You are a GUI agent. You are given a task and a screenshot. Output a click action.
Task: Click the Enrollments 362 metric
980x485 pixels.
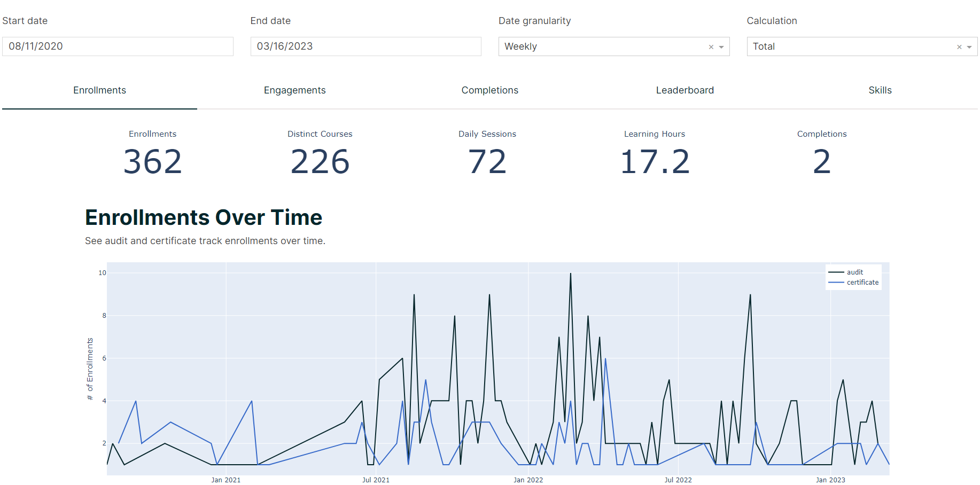pos(153,153)
